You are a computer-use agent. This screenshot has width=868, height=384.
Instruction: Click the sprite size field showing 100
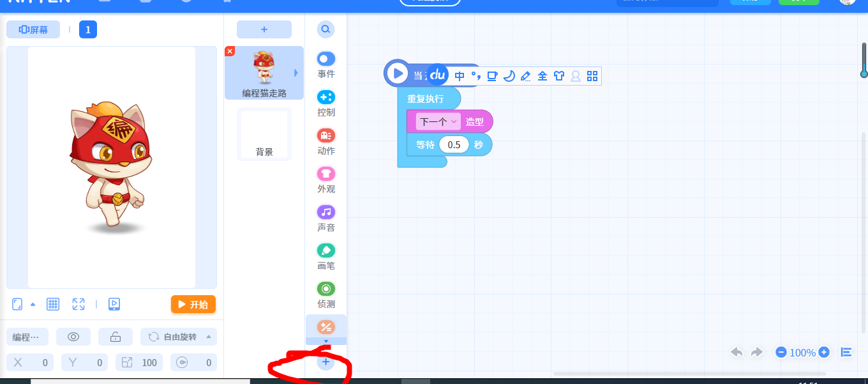coord(139,362)
